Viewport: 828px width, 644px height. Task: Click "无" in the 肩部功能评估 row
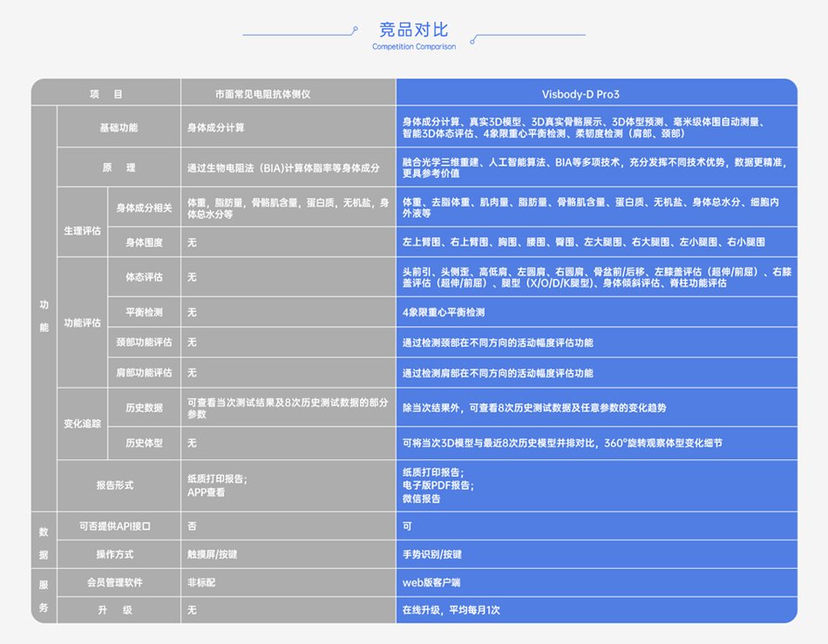click(193, 373)
